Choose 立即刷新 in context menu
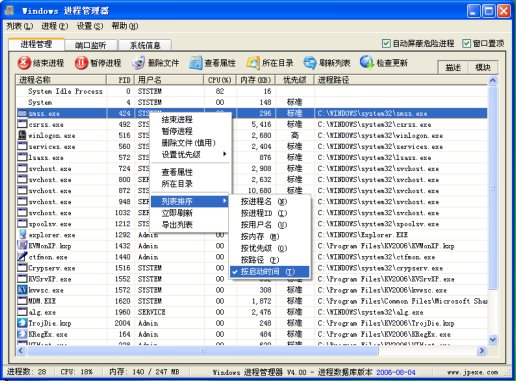The height and width of the screenshot is (381, 516). (177, 213)
